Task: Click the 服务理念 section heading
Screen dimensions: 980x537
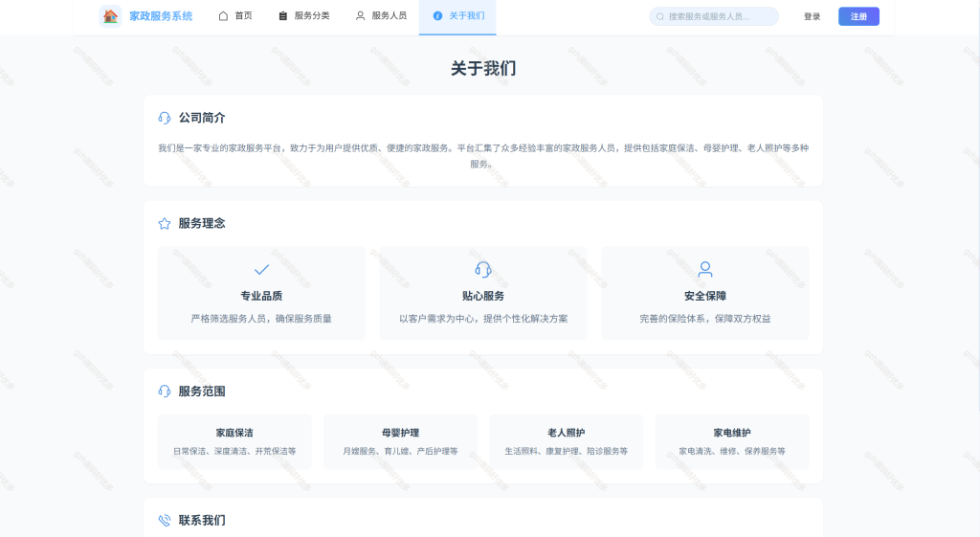Action: pos(202,223)
